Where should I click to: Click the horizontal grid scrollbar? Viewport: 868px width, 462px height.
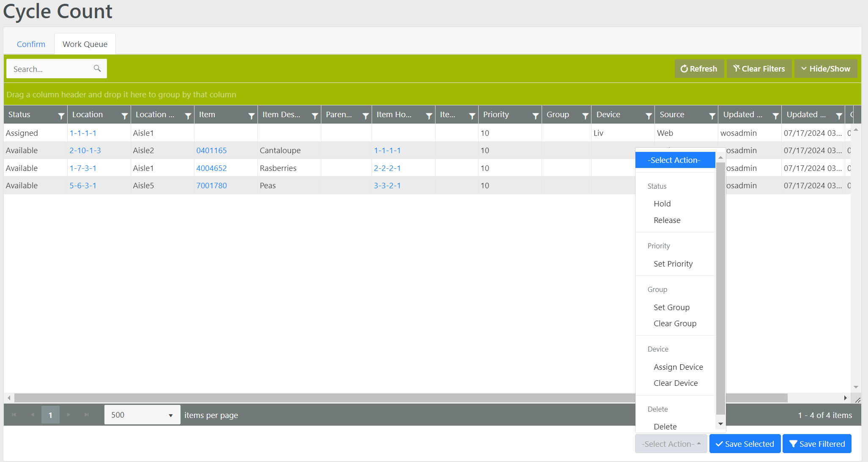321,398
